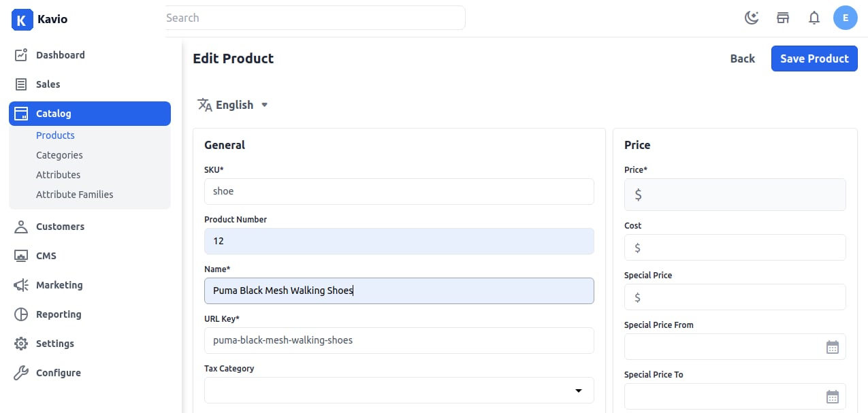Click the URL Key input field
Image resolution: width=868 pixels, height=413 pixels.
click(x=399, y=340)
